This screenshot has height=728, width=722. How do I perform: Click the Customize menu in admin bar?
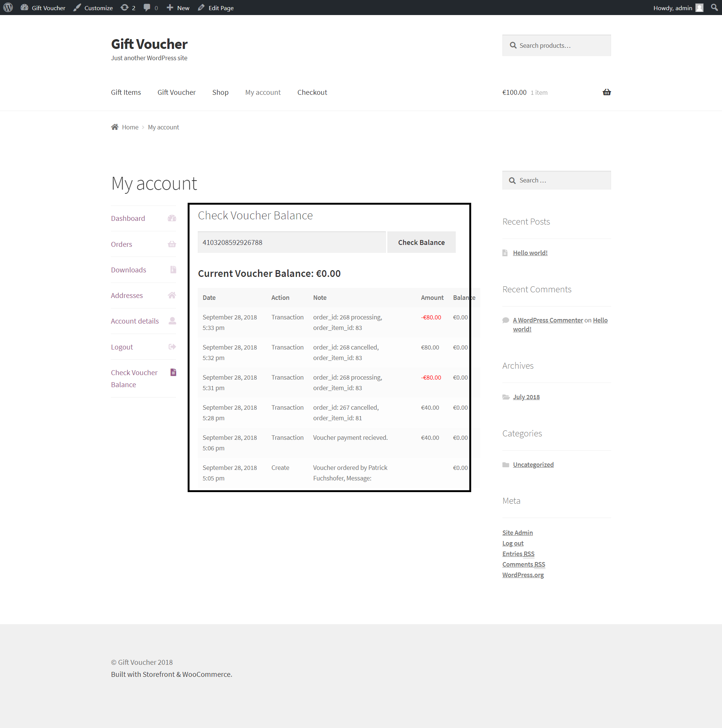(98, 8)
